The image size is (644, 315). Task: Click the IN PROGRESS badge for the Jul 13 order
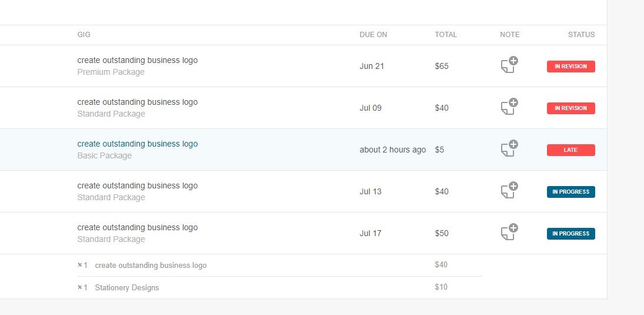[570, 192]
